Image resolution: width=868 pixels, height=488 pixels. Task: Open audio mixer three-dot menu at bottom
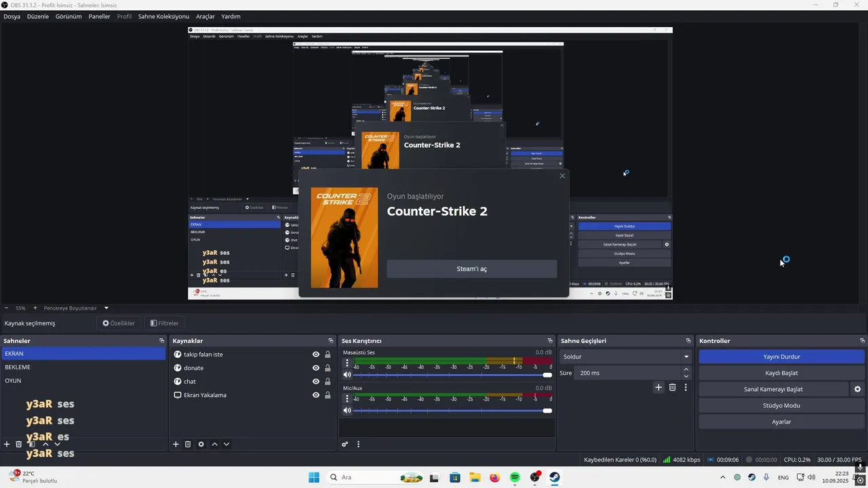[x=358, y=445]
